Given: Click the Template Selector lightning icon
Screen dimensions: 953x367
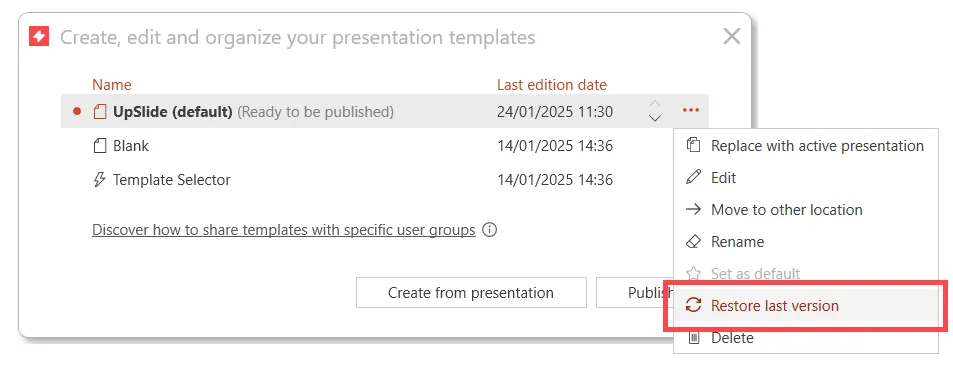Looking at the screenshot, I should click(100, 180).
